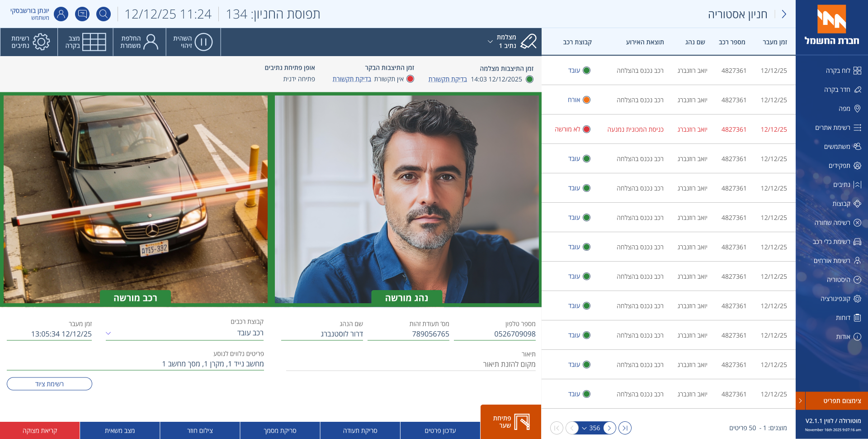Click the search magnifier icon in header
868x439 pixels.
coord(104,14)
